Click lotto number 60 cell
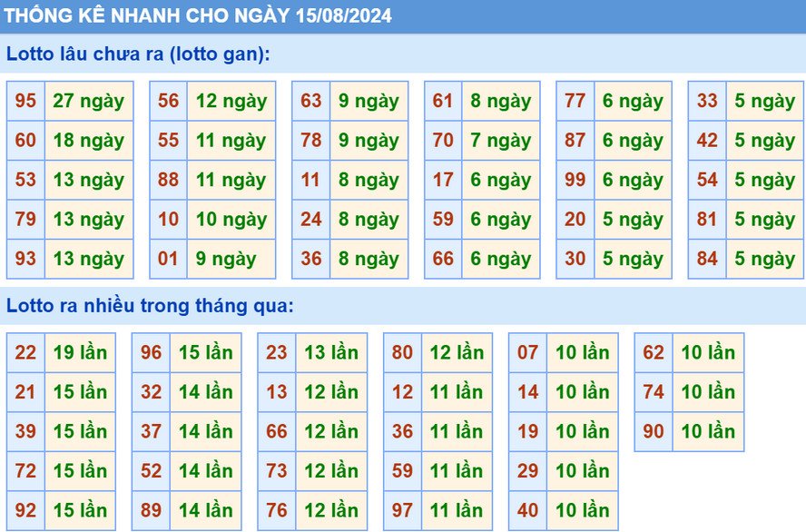Screen dimensions: 806x532 tap(25, 141)
